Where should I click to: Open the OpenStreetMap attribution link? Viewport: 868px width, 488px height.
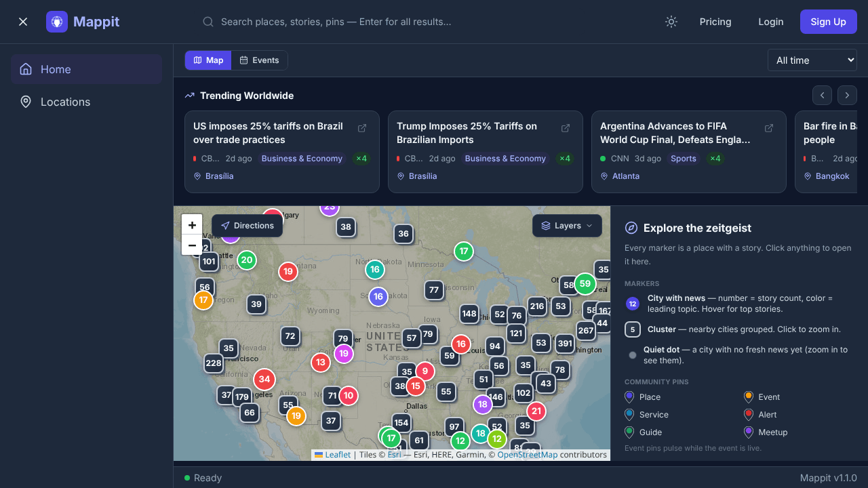[x=528, y=455]
